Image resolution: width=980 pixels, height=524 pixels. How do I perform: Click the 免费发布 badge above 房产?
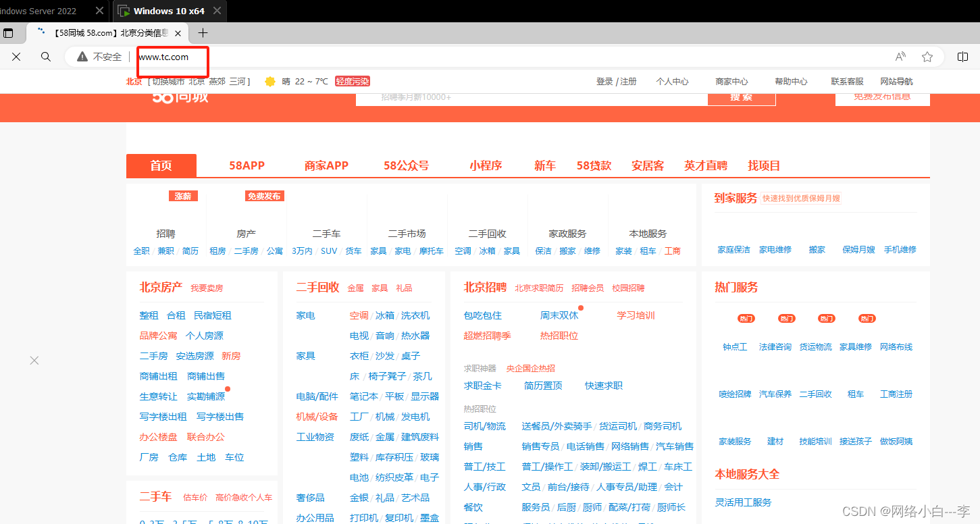pos(264,196)
